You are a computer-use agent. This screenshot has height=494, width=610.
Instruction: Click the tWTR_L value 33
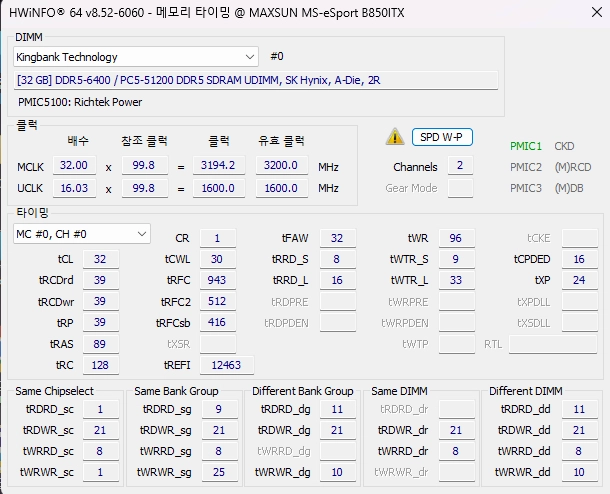457,280
